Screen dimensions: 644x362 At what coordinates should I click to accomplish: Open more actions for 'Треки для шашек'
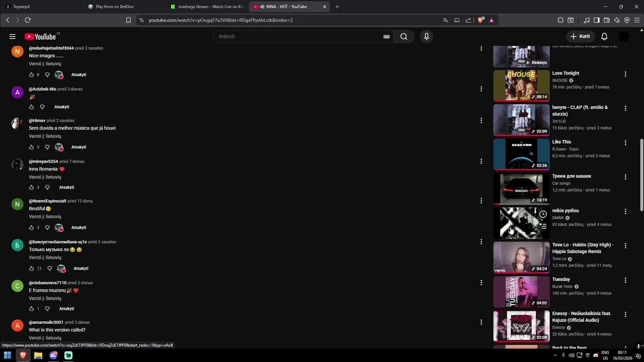click(625, 177)
